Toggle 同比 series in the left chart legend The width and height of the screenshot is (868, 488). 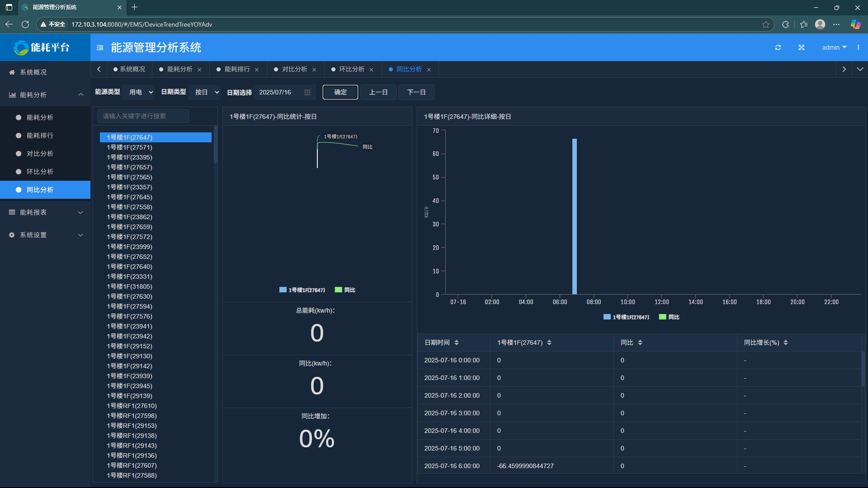coord(345,290)
